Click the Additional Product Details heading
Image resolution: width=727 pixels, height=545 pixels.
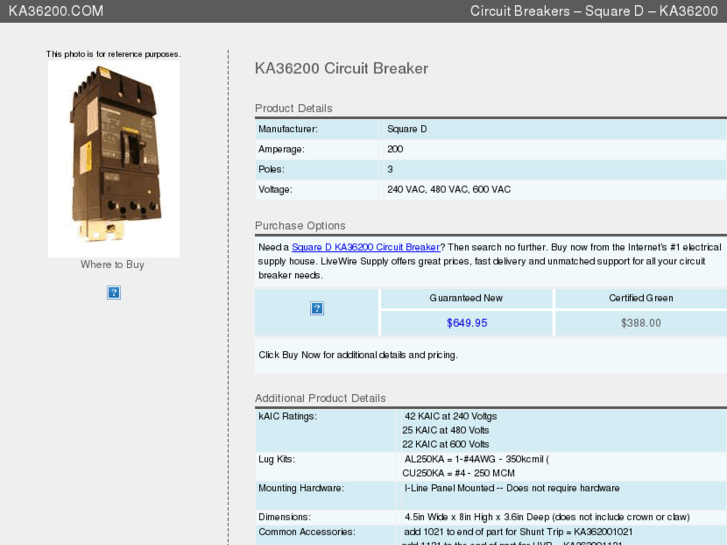pos(320,398)
